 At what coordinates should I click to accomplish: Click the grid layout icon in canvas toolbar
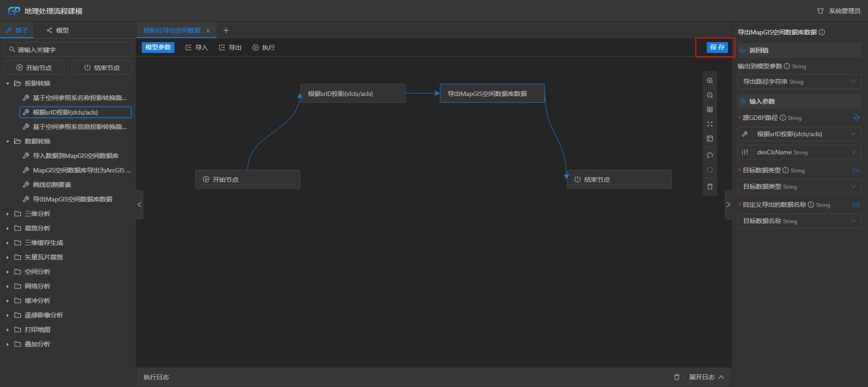click(710, 110)
